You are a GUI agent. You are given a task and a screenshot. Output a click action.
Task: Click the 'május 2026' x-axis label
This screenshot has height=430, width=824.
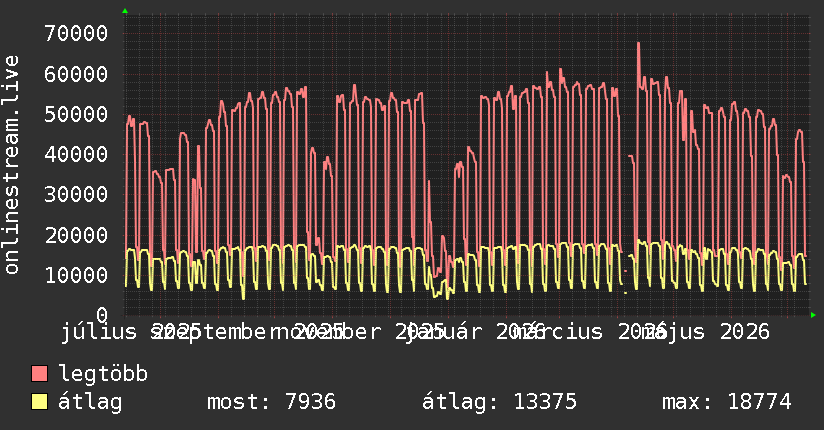coord(706,332)
